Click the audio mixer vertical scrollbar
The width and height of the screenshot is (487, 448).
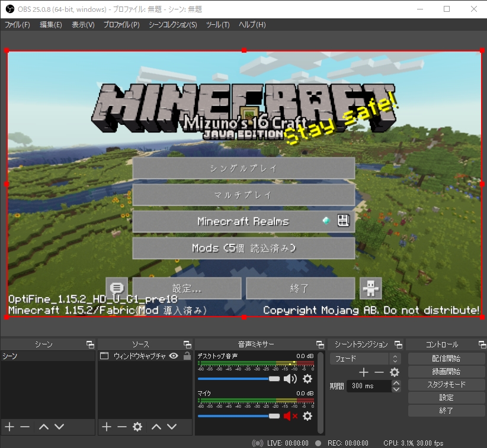pyautogui.click(x=321, y=392)
